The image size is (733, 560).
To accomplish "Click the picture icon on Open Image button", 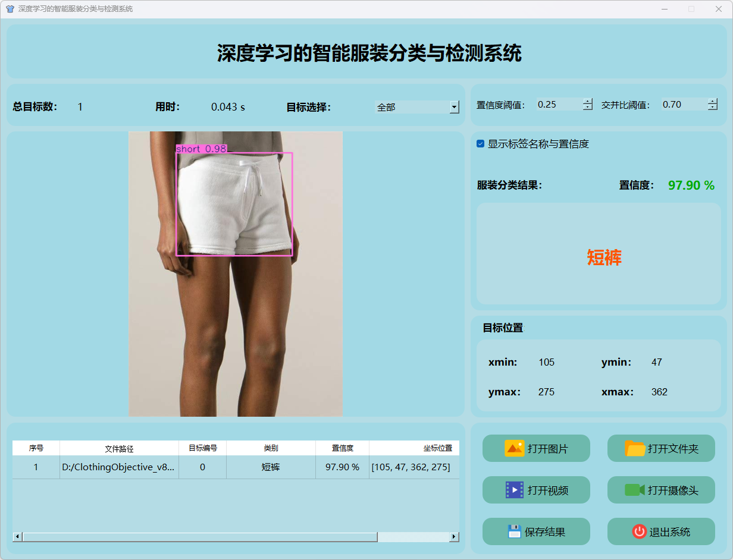I will pyautogui.click(x=514, y=448).
